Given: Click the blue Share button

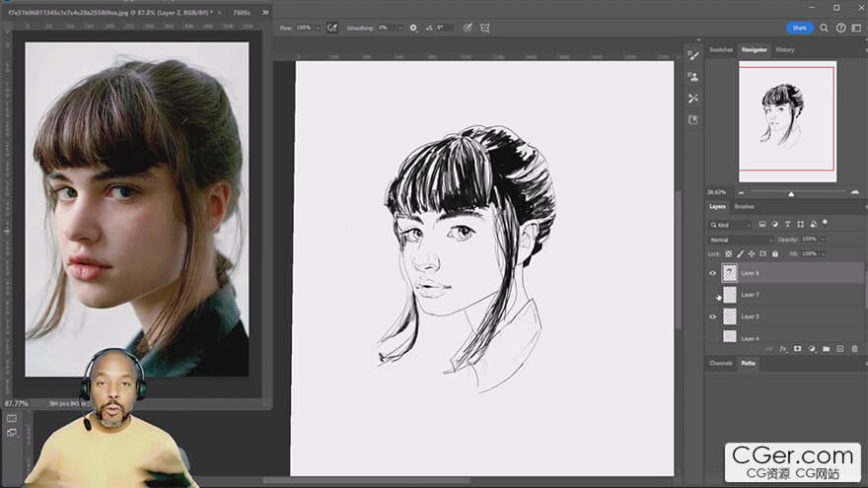Looking at the screenshot, I should (x=799, y=28).
